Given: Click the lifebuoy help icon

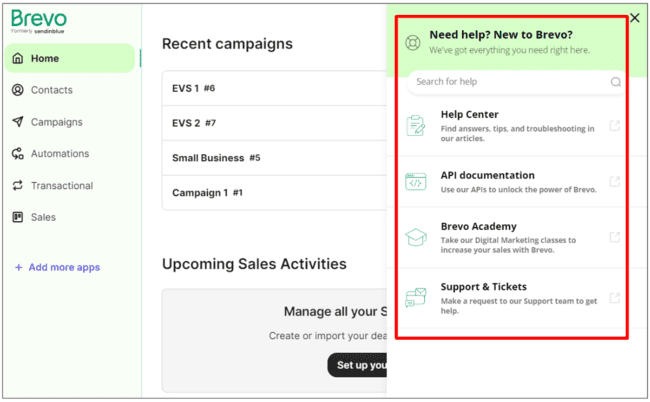Looking at the screenshot, I should [412, 42].
